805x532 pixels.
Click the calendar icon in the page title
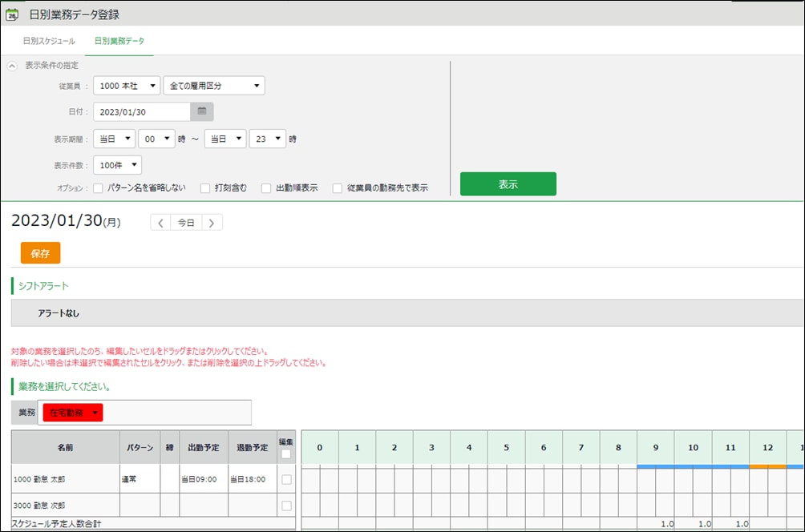pos(12,14)
